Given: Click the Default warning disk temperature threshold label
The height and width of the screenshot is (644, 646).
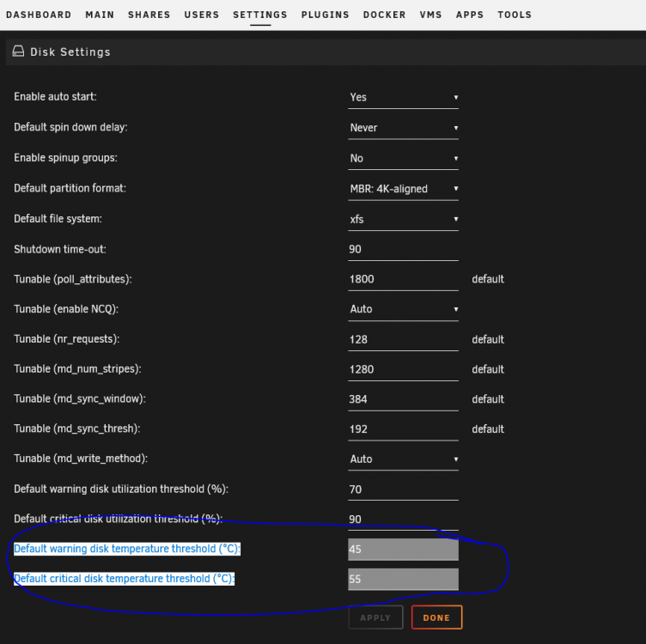Looking at the screenshot, I should (127, 549).
